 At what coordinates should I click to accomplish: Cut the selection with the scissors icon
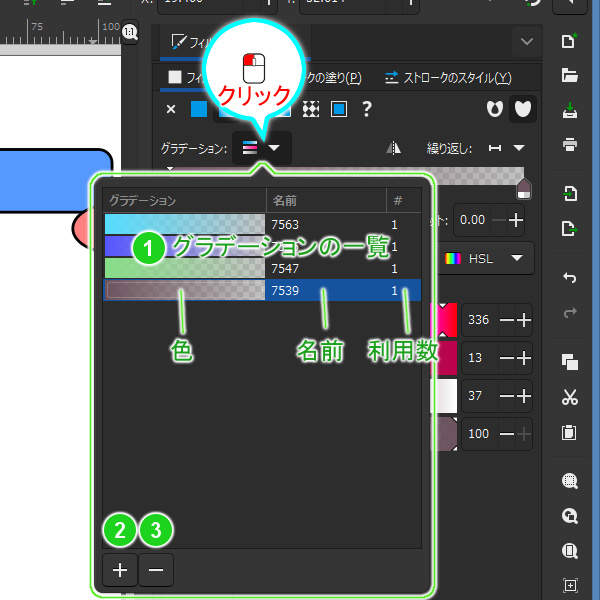570,397
